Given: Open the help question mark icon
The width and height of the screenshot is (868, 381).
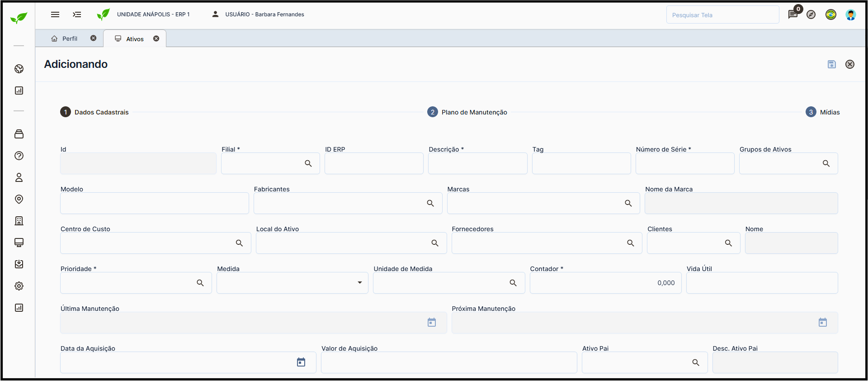Looking at the screenshot, I should pos(19,156).
